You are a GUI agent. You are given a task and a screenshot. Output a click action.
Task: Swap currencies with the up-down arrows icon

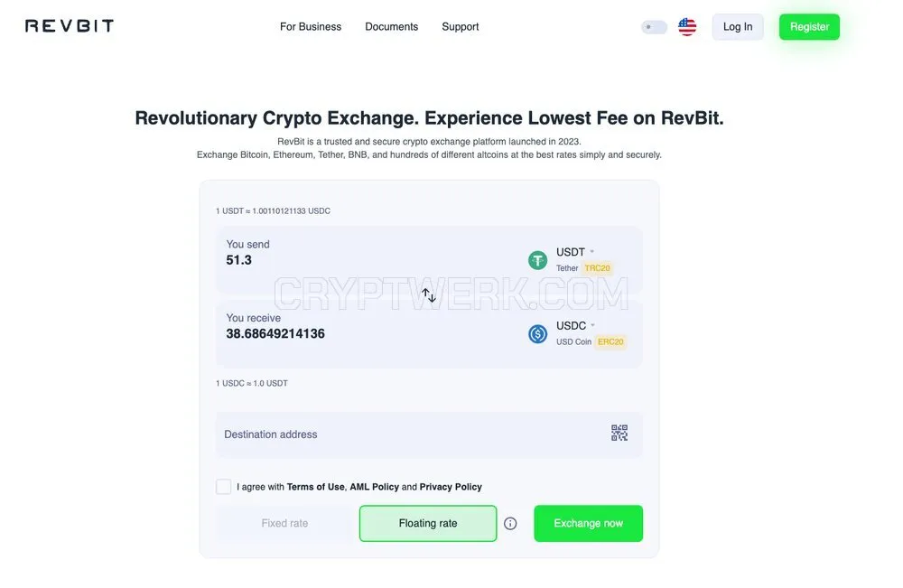pyautogui.click(x=428, y=295)
